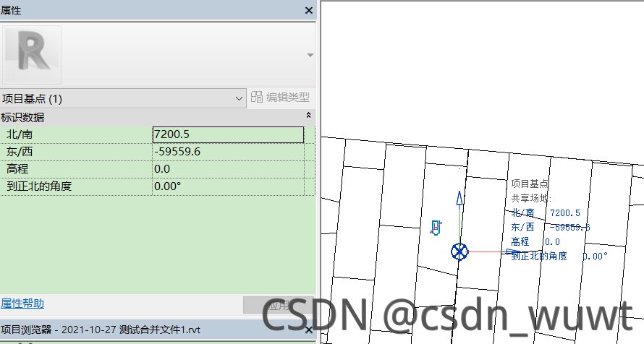
Task: Click the 项目浏览器 panel title bar
Action: [x=158, y=330]
